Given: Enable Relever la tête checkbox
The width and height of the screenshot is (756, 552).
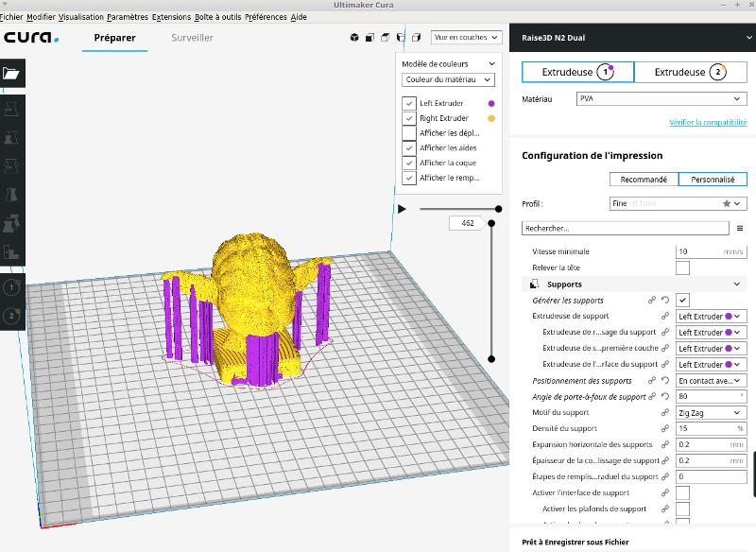Looking at the screenshot, I should coord(682,267).
